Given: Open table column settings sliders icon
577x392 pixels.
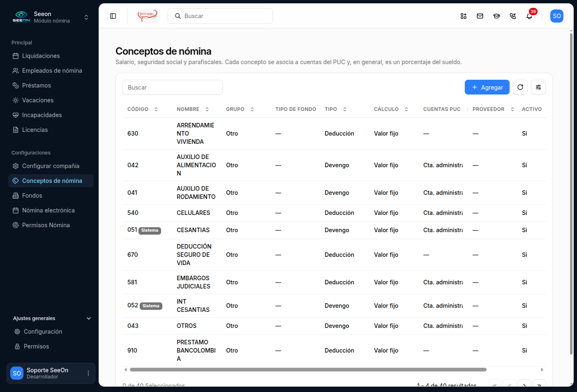Looking at the screenshot, I should [538, 87].
